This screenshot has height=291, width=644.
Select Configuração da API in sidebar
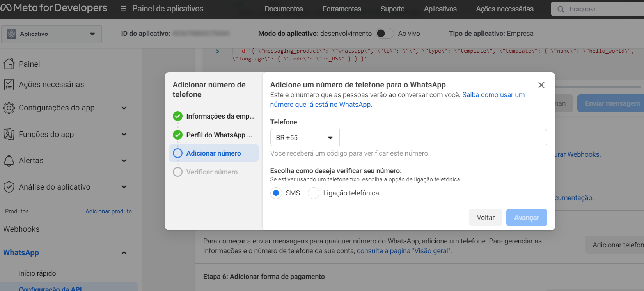pyautogui.click(x=50, y=289)
